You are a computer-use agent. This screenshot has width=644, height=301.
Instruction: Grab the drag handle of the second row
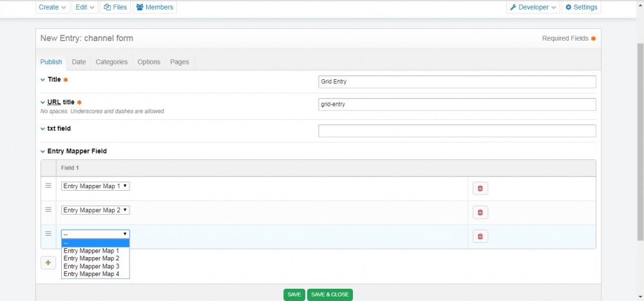click(x=48, y=209)
